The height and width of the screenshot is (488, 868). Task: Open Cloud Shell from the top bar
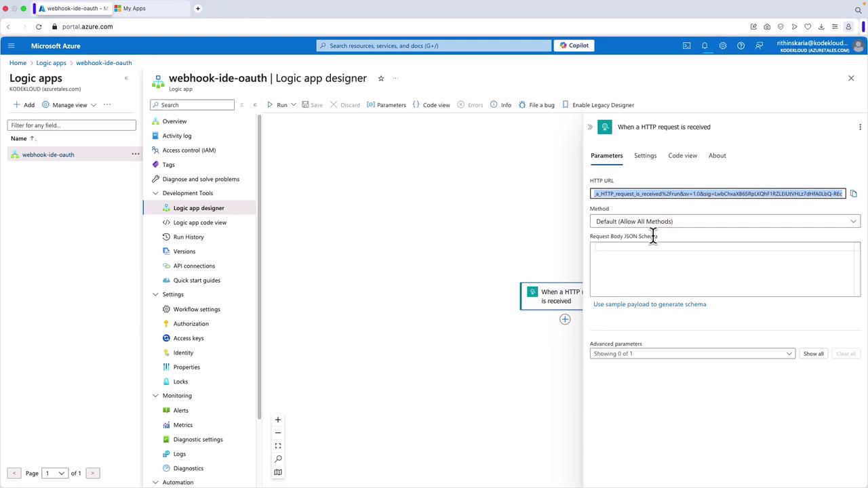pos(686,45)
